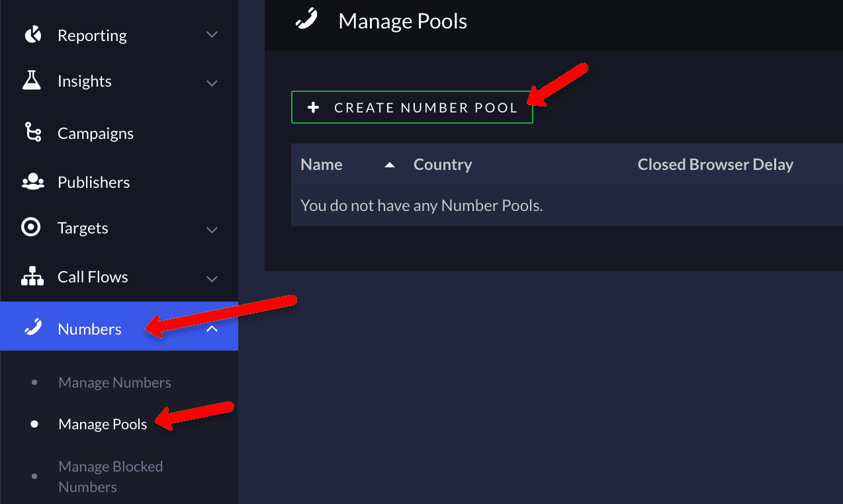This screenshot has height=504, width=843.
Task: Open Manage Pools submenu link
Action: 103,424
